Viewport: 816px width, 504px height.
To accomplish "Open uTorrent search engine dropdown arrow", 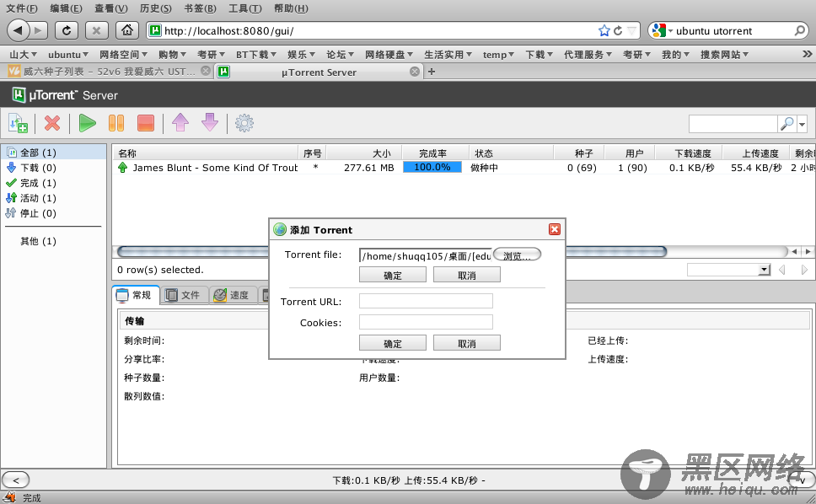I will 802,124.
